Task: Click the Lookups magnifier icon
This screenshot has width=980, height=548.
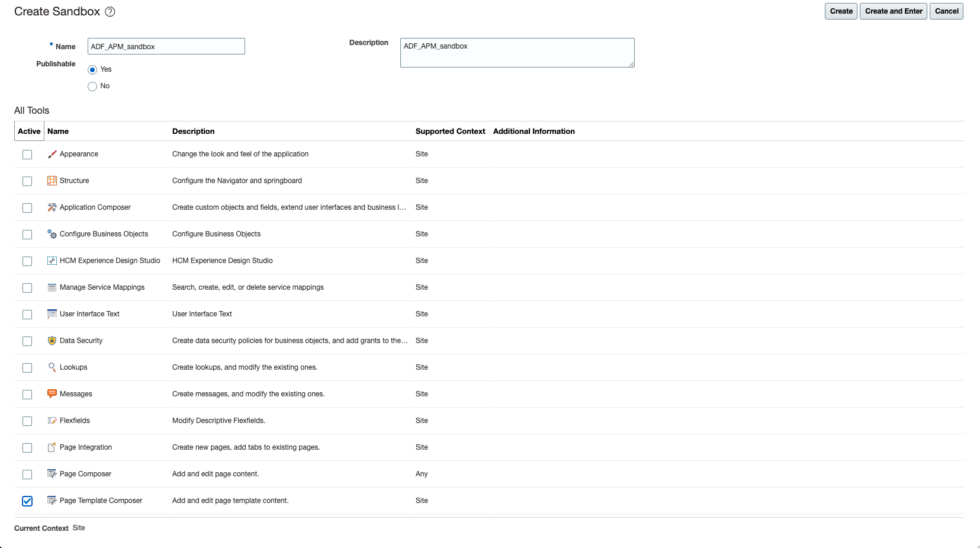Action: [52, 367]
